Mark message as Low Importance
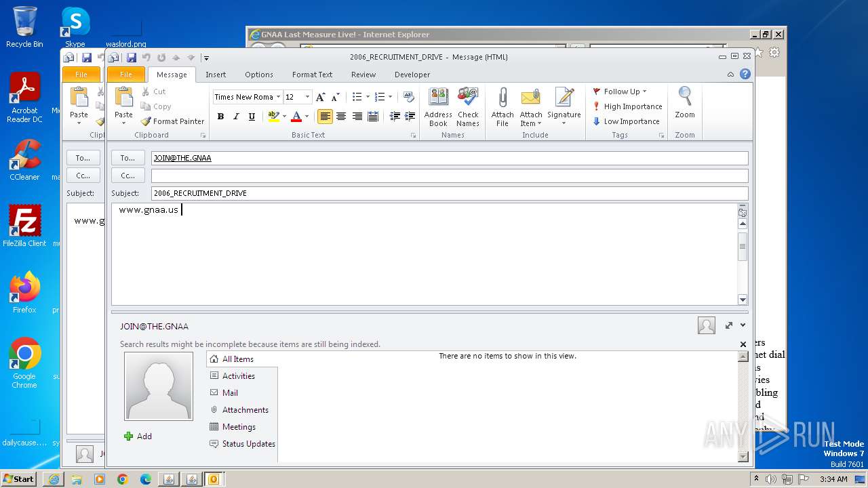868x488 pixels. [x=626, y=121]
